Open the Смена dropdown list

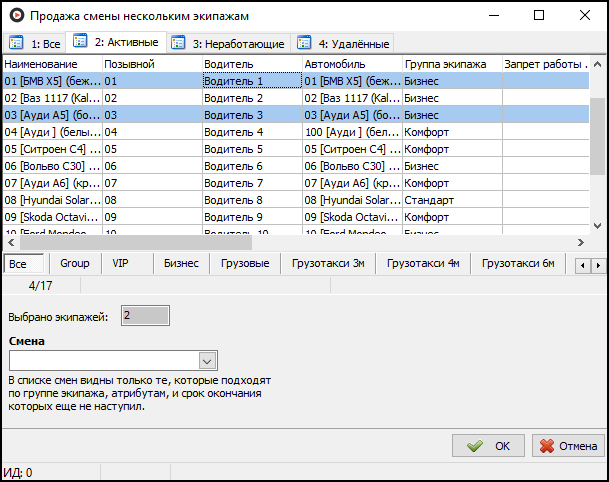tap(207, 361)
